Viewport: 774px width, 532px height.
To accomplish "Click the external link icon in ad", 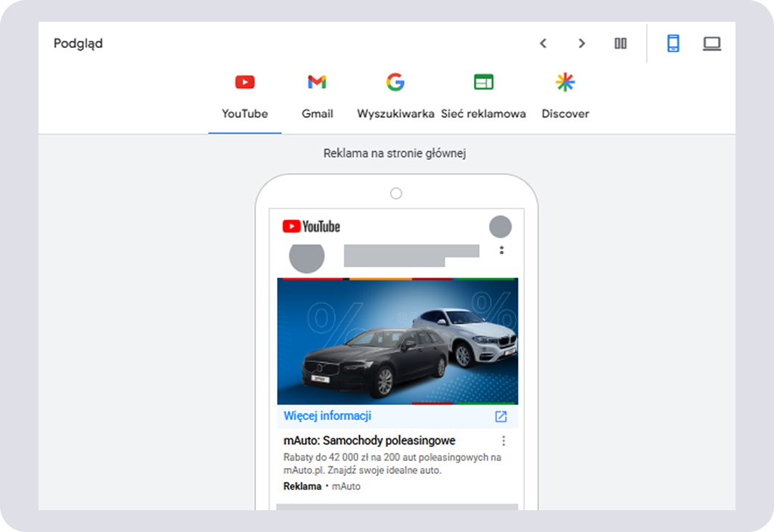I will coord(501,416).
